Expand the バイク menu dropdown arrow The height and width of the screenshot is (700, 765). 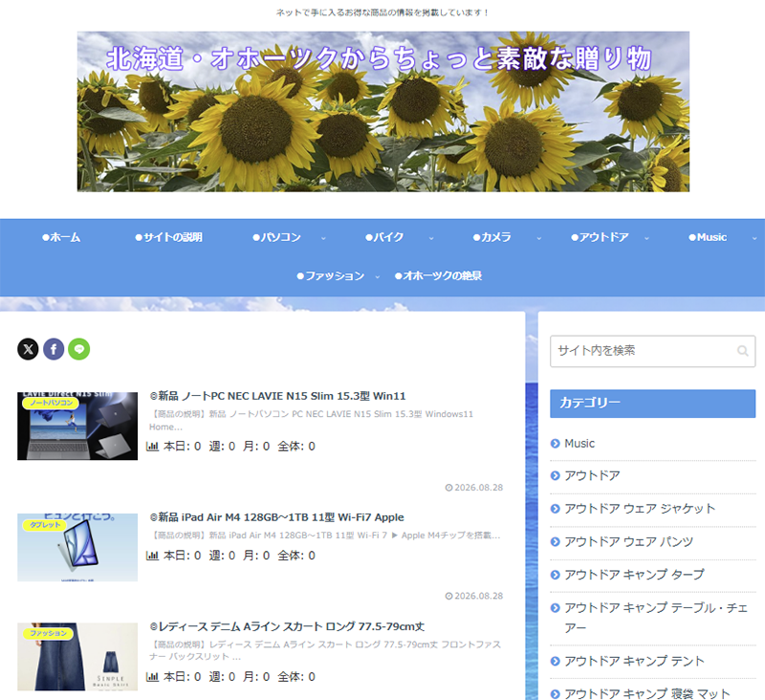point(431,238)
